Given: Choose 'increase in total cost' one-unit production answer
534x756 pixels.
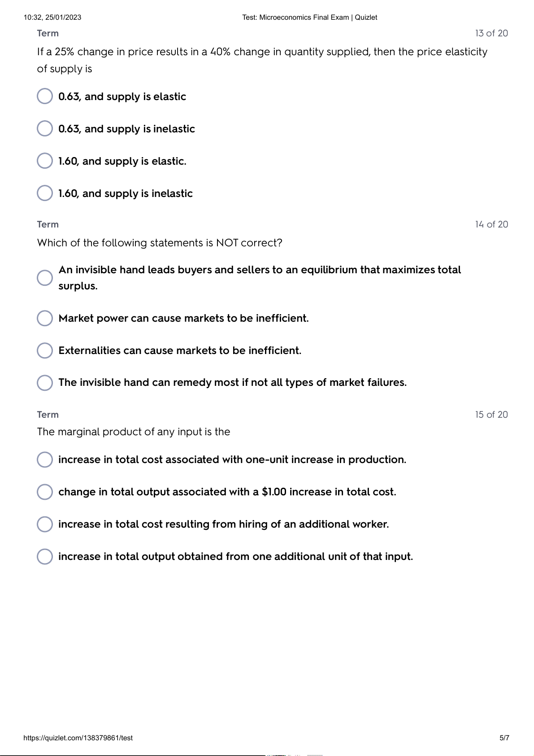Looking at the screenshot, I should click(x=45, y=459).
